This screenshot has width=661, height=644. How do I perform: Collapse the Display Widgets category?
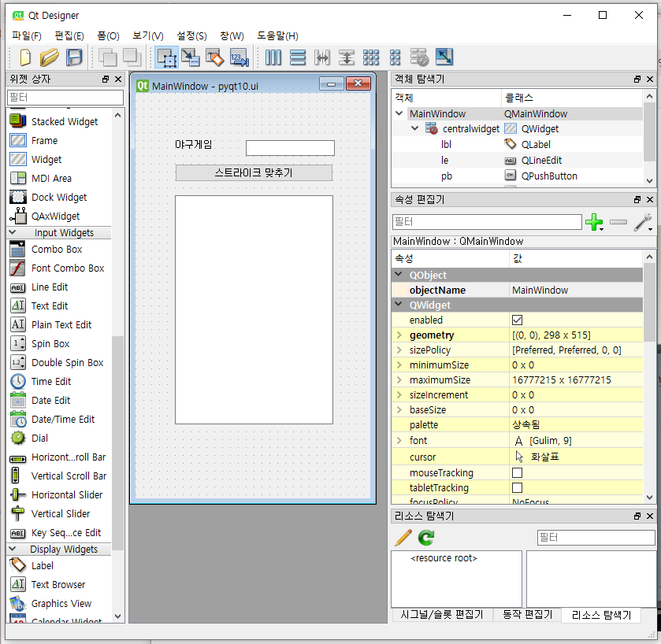pyautogui.click(x=13, y=549)
